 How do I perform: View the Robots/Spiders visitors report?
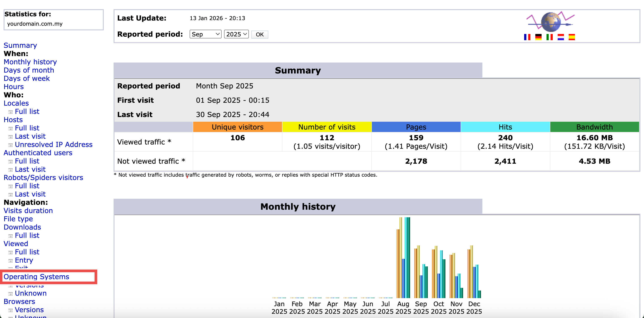click(43, 178)
